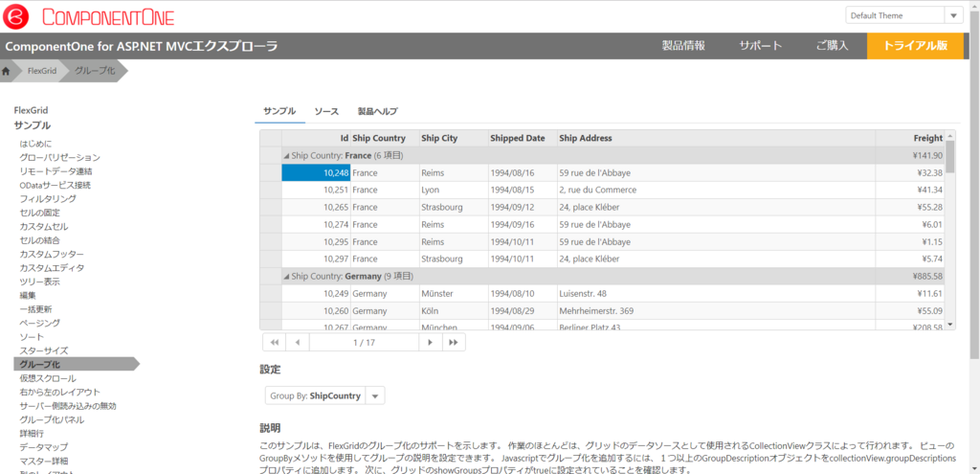This screenshot has height=474, width=980.
Task: Open the ODataサービス接続 sample
Action: pos(55,185)
